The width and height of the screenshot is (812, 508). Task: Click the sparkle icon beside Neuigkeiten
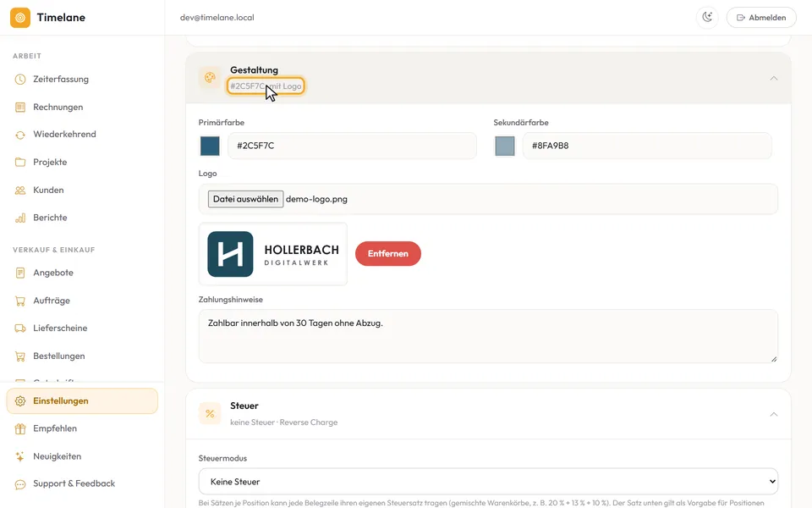pyautogui.click(x=20, y=456)
